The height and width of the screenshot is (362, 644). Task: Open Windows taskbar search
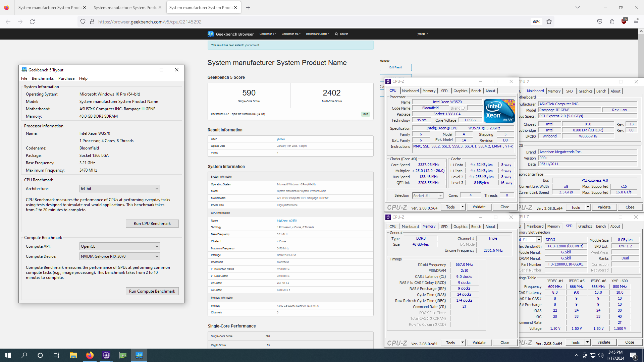tap(24, 355)
